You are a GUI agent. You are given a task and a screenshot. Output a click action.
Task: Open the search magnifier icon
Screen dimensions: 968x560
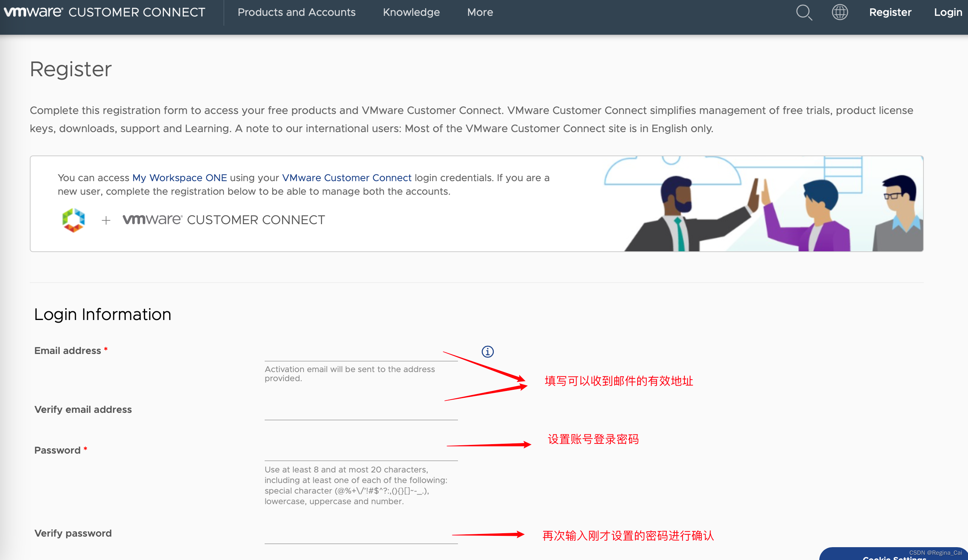coord(804,12)
